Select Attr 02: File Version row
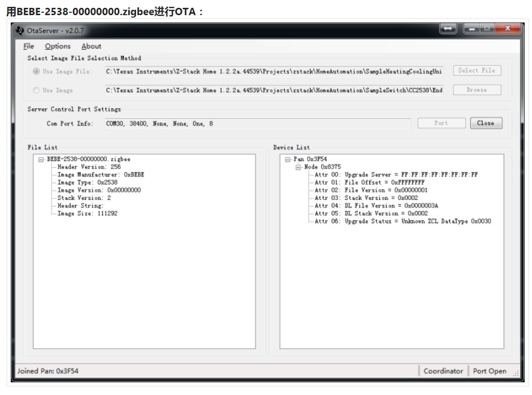532x395 pixels. [x=371, y=190]
